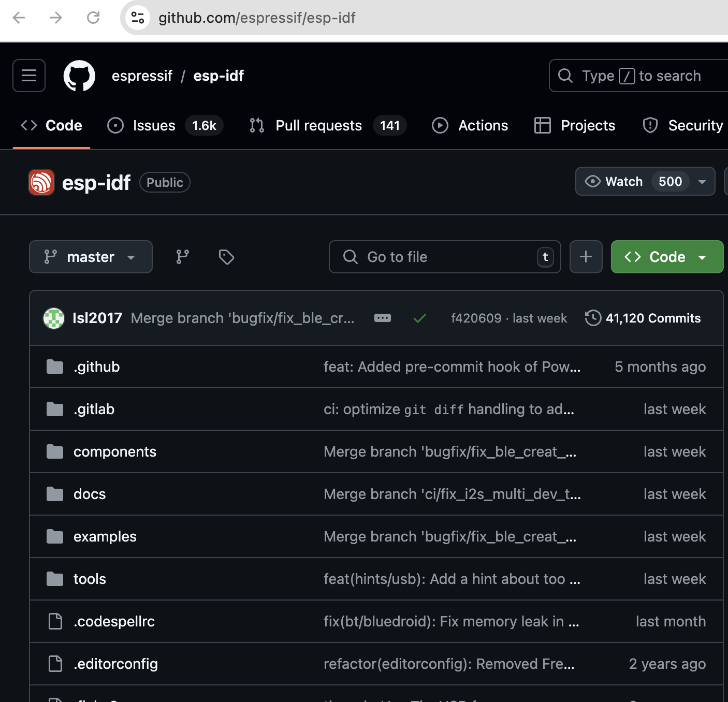The width and height of the screenshot is (728, 702).
Task: Open the green Code dropdown button
Action: tap(667, 257)
